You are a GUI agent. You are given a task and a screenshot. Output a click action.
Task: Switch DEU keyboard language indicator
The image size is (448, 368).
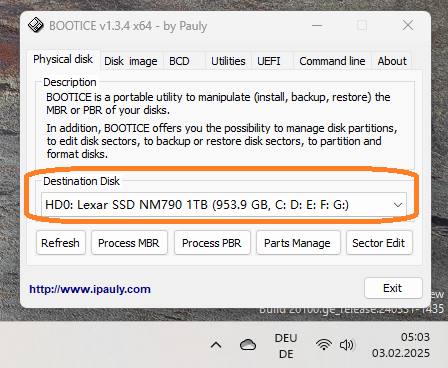pyautogui.click(x=286, y=346)
